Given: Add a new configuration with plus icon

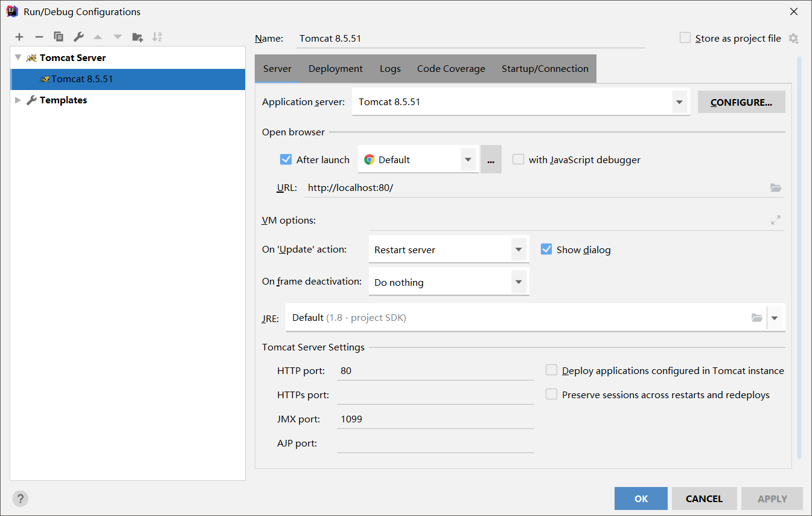Looking at the screenshot, I should [x=19, y=37].
